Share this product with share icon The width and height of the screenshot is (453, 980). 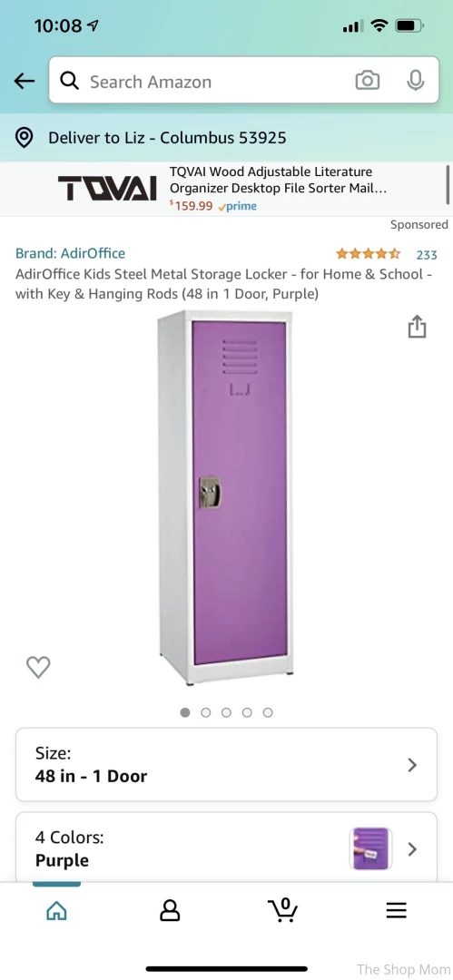point(417,327)
